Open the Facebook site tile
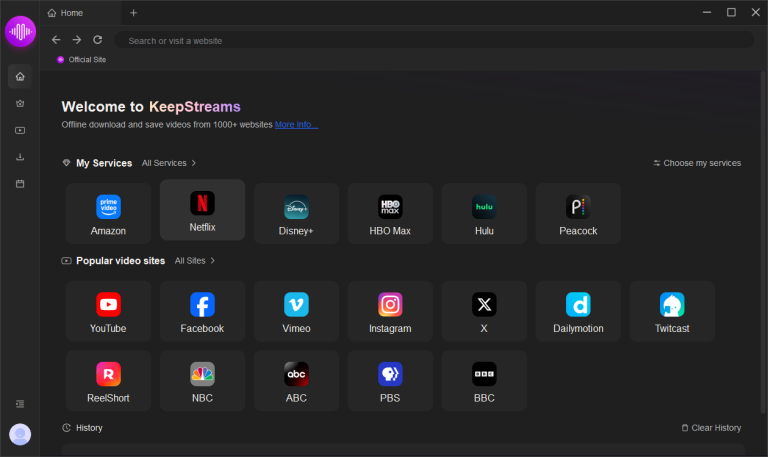Image resolution: width=768 pixels, height=457 pixels. (202, 311)
